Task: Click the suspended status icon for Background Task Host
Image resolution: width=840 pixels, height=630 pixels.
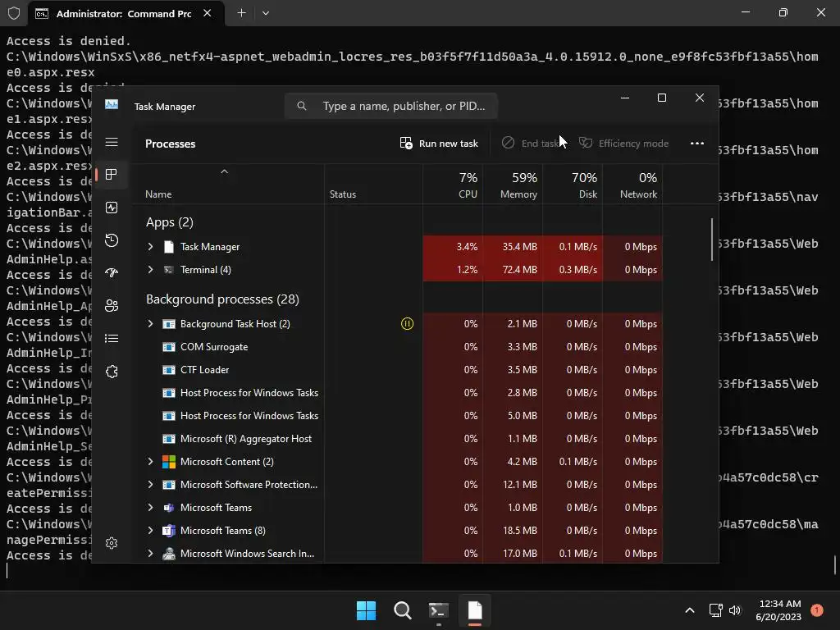Action: coord(407,323)
